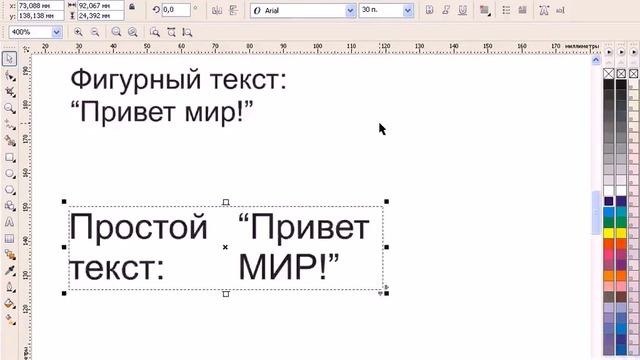Select no-fill swatch in first palette
Image resolution: width=640 pixels, height=360 pixels.
tap(609, 73)
